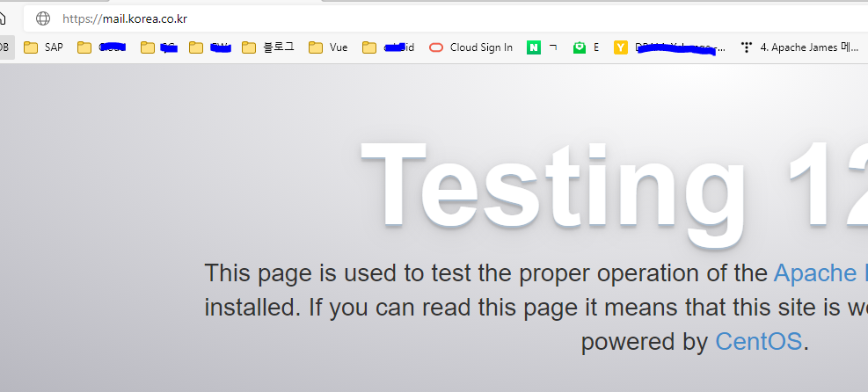Viewport: 868px width, 392px height.
Task: Open the SAP bookmark folder
Action: [x=43, y=47]
